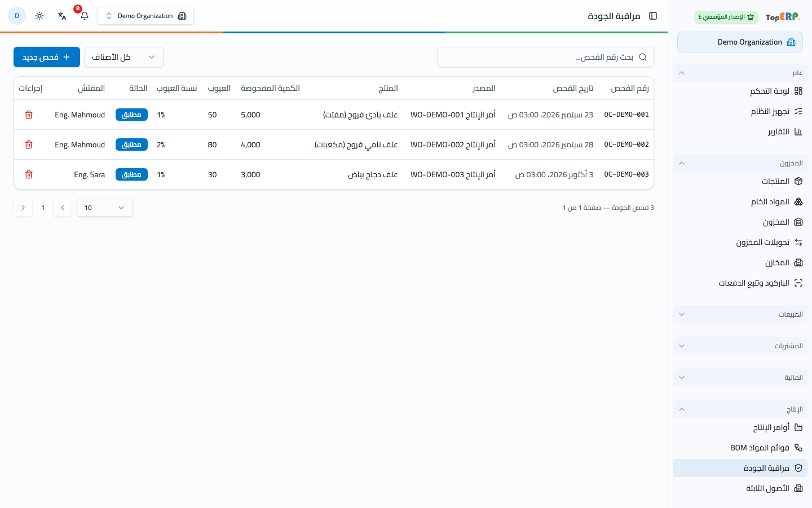Collapse the عام sidebar section

point(740,73)
